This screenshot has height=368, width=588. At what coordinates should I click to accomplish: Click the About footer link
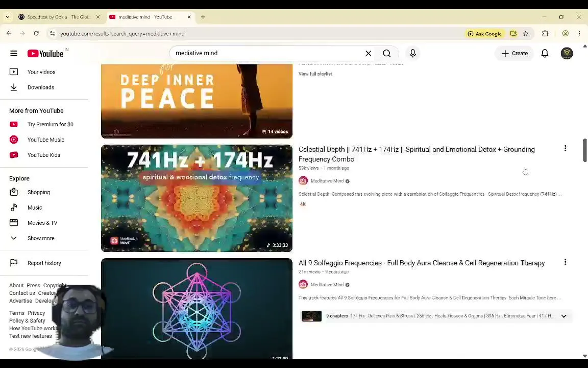[x=16, y=285]
